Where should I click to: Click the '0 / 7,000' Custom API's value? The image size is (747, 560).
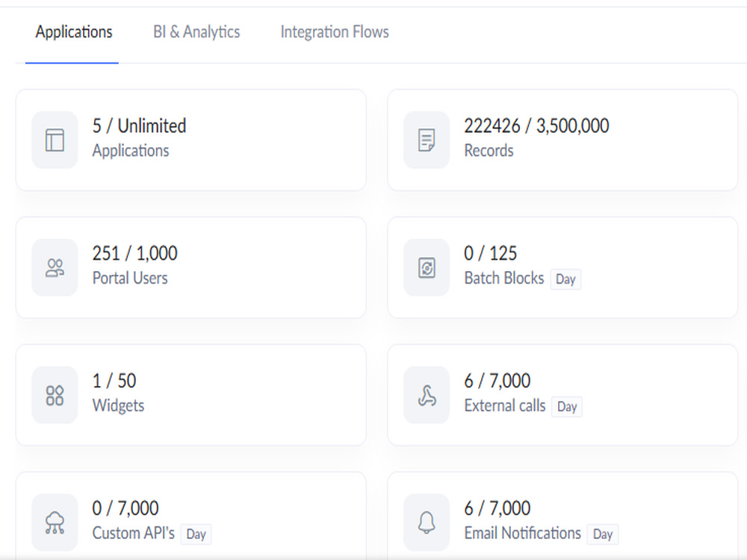[125, 508]
